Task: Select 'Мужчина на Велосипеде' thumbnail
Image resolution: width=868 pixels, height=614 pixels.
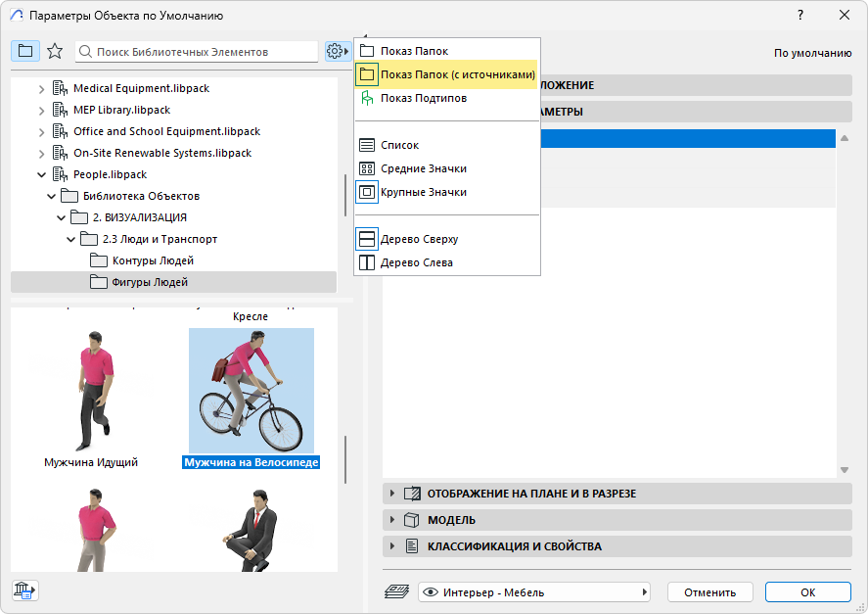Action: point(251,391)
